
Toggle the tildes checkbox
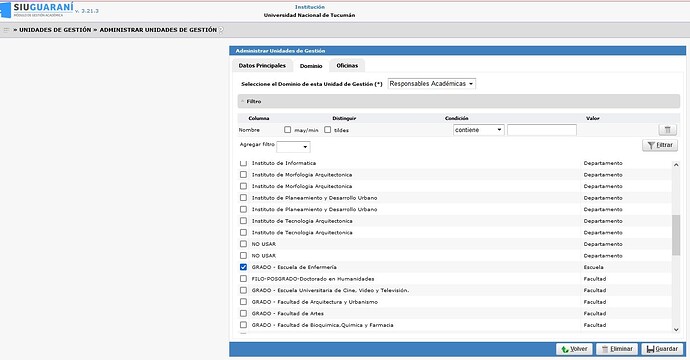pyautogui.click(x=327, y=130)
